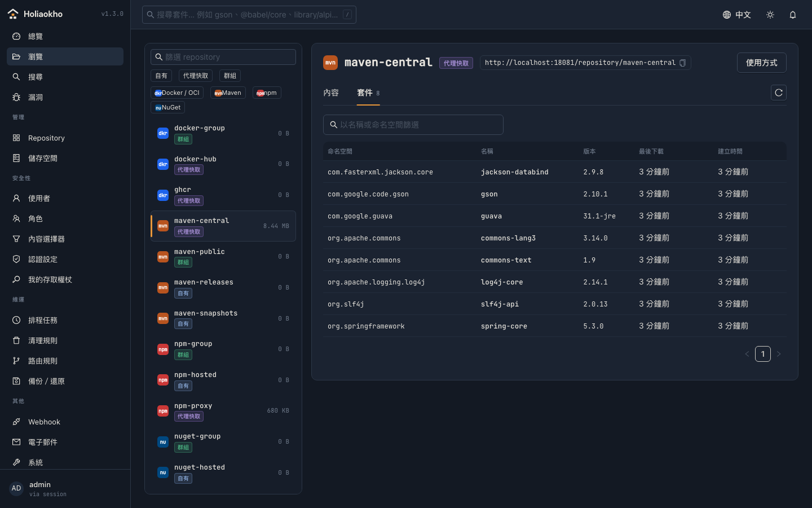Open 總覽 overview in sidebar
This screenshot has height=508, width=812.
click(x=65, y=36)
